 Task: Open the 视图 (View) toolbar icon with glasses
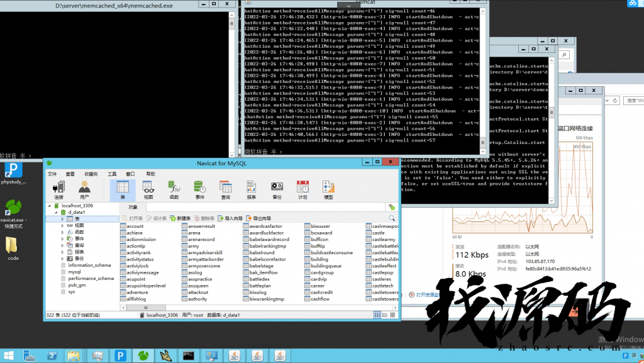pos(148,190)
